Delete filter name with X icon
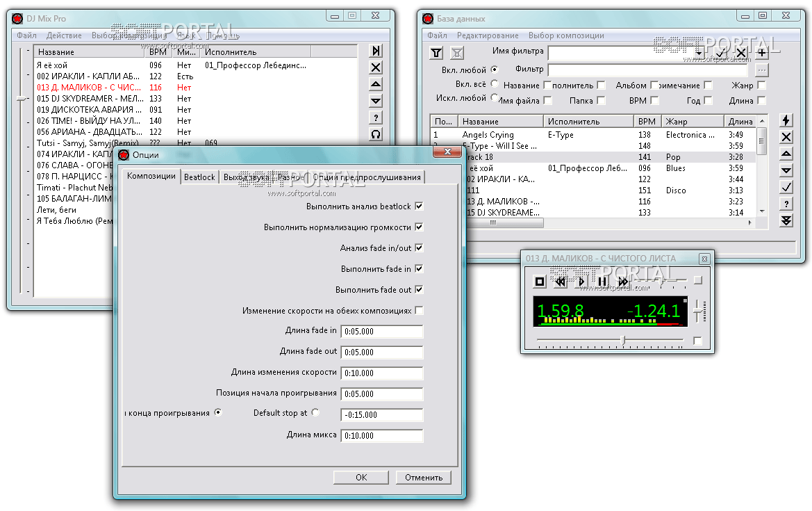 pyautogui.click(x=741, y=53)
